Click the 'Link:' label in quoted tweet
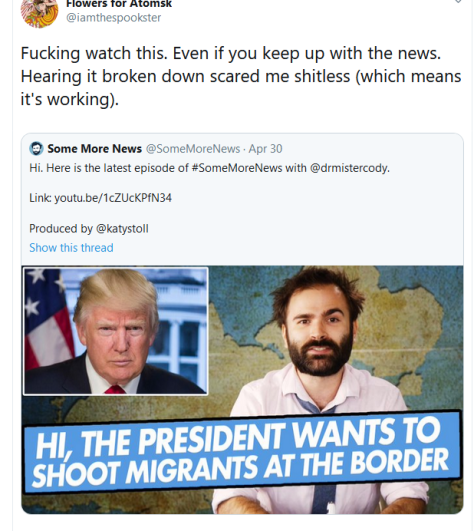 pos(40,198)
